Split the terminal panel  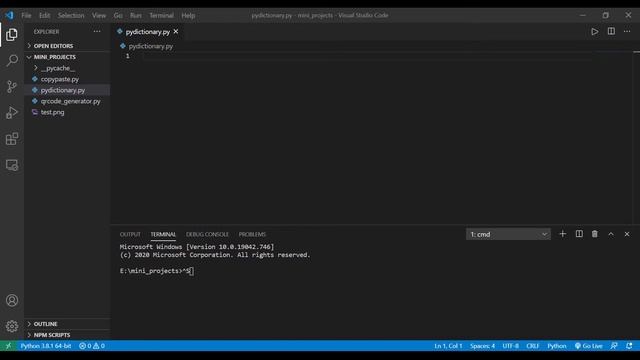click(579, 234)
